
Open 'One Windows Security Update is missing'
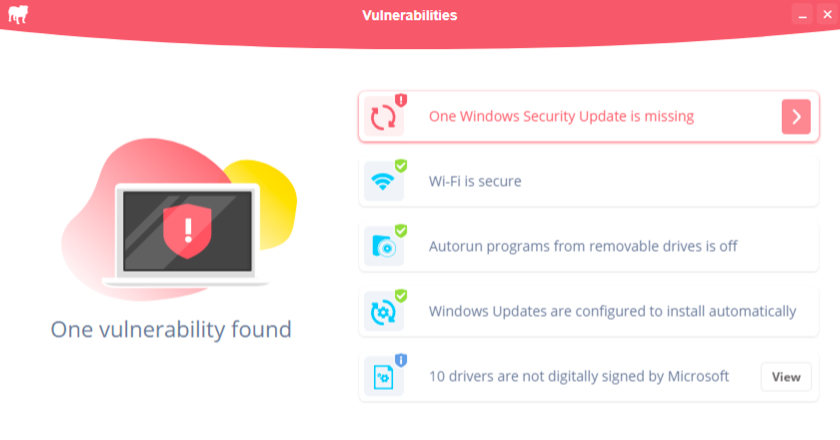point(561,117)
